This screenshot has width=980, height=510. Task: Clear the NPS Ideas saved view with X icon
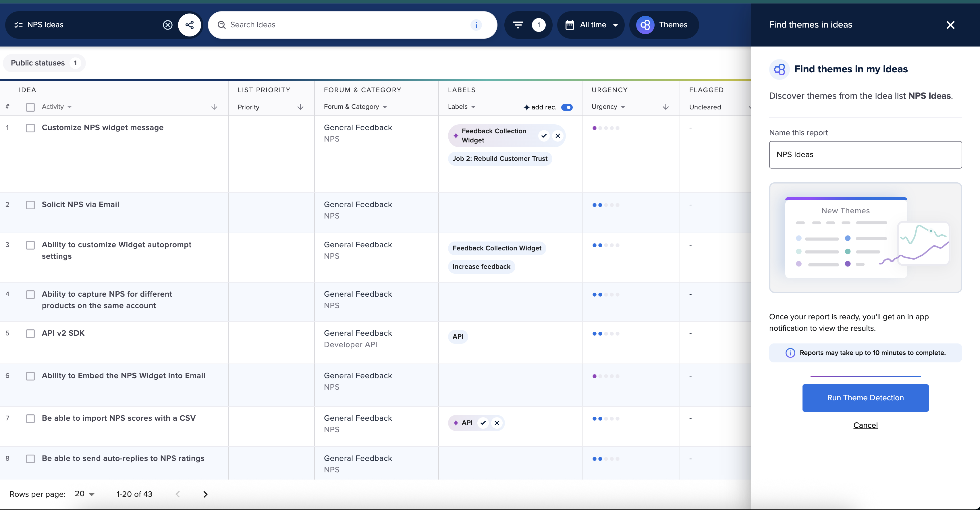168,25
